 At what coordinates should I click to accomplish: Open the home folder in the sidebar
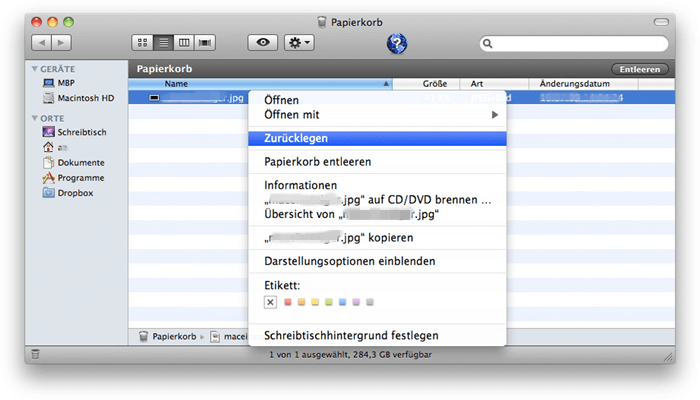[54, 147]
